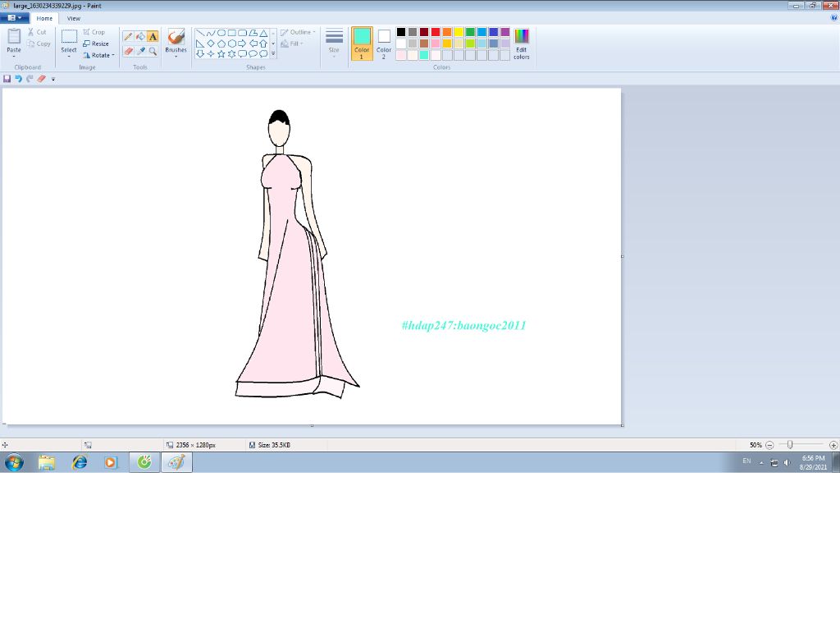Open the shape Outline dropdown
The height and width of the screenshot is (628, 840).
[298, 32]
